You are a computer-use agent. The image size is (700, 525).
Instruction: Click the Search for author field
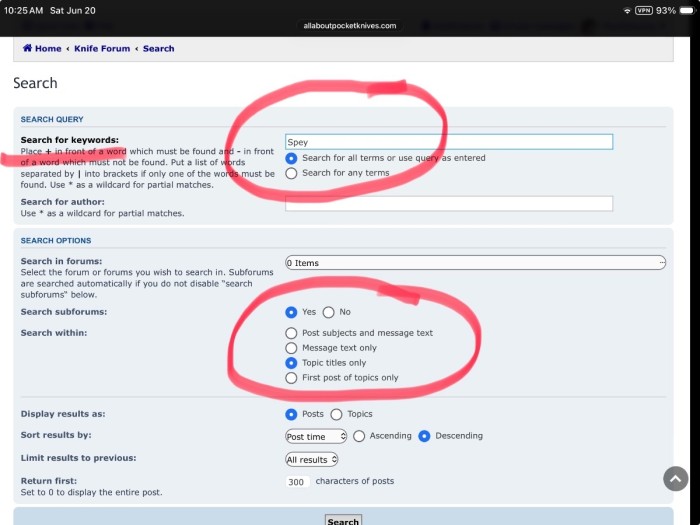click(x=449, y=203)
